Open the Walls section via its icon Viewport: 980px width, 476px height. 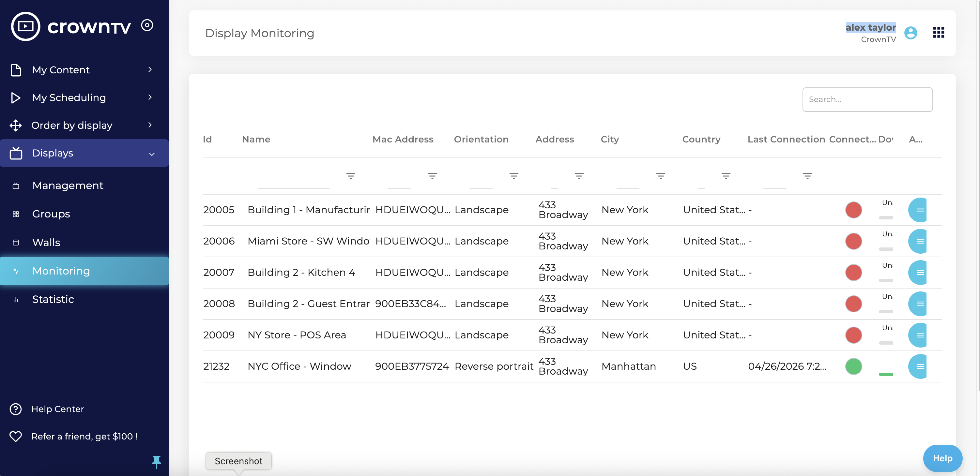click(16, 242)
